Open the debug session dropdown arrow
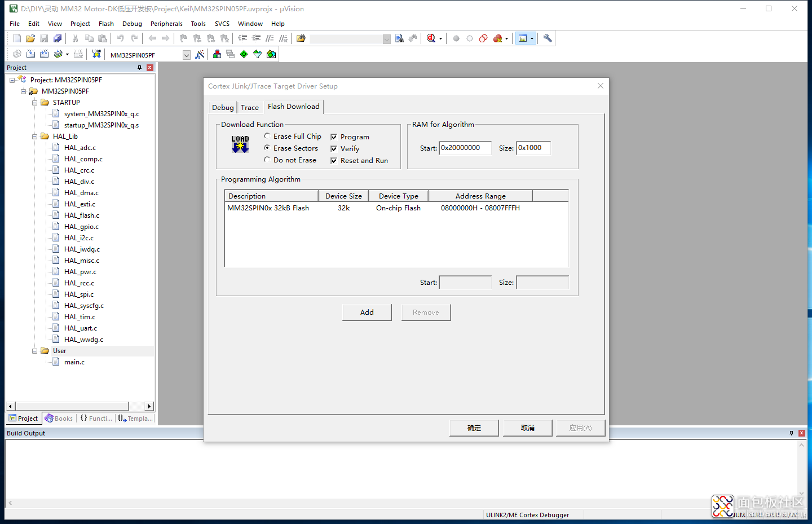Viewport: 812px width, 524px height. pos(440,39)
